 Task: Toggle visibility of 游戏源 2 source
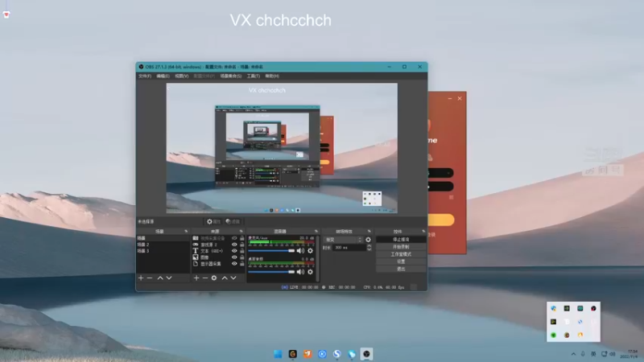pos(234,245)
